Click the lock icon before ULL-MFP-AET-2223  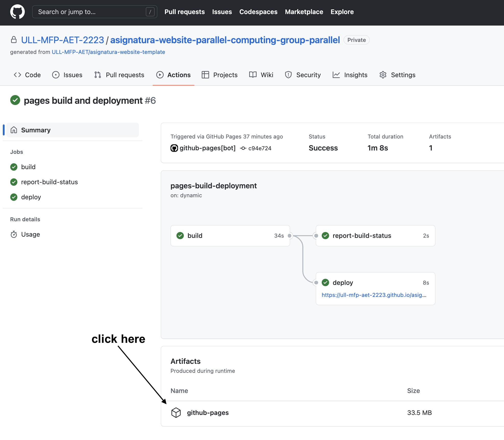click(x=14, y=40)
